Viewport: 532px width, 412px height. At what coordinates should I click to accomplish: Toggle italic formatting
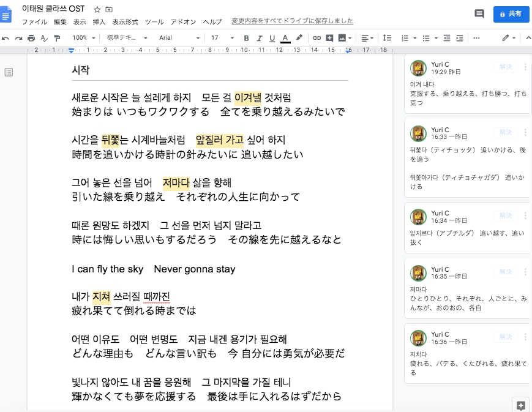coord(259,38)
